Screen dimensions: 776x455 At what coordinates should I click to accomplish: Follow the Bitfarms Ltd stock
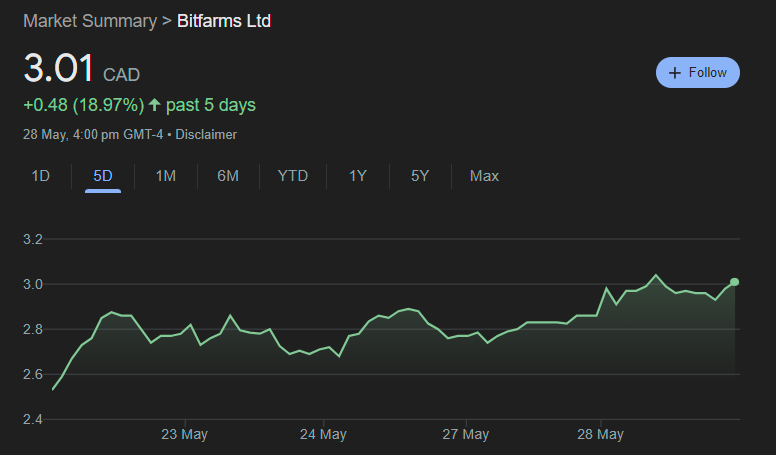pos(698,73)
